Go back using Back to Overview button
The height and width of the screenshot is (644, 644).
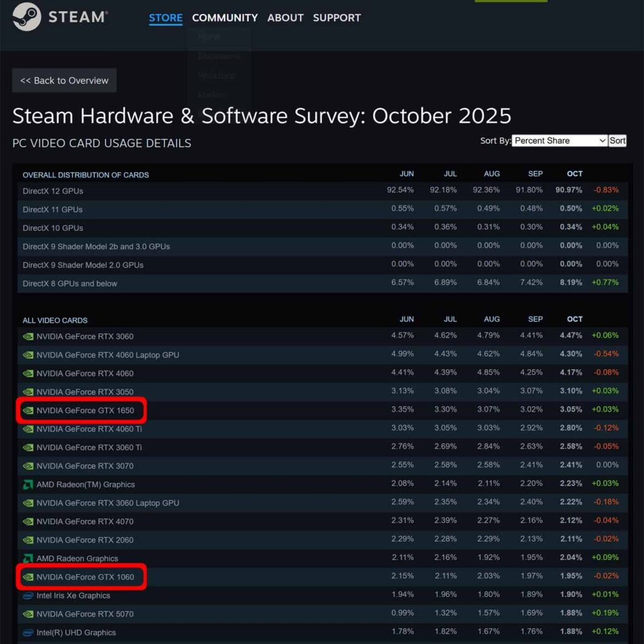[64, 80]
